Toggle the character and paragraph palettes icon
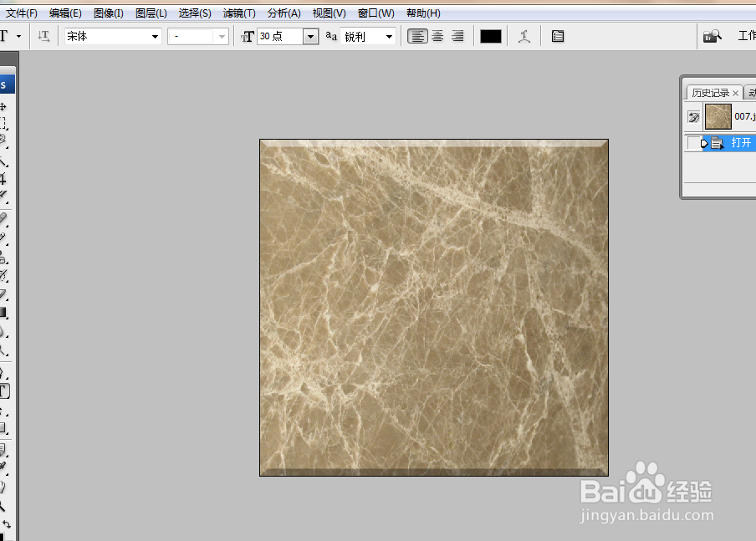The image size is (756, 541). click(558, 36)
